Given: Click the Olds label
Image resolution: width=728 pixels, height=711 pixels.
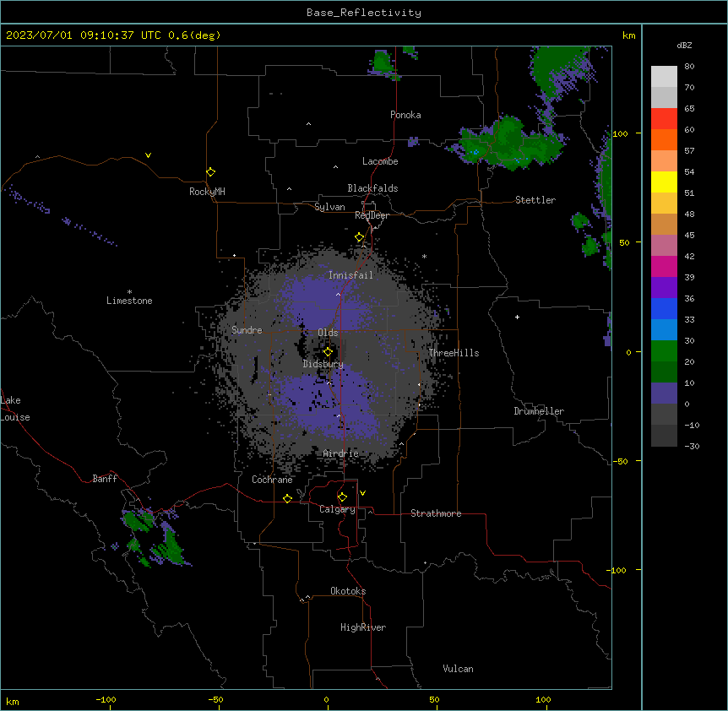Looking at the screenshot, I should 328,333.
